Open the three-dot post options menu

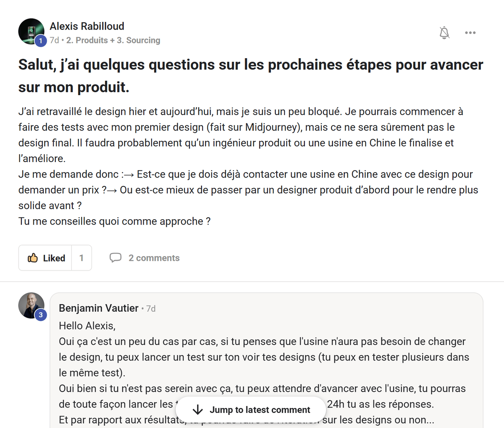pos(470,33)
